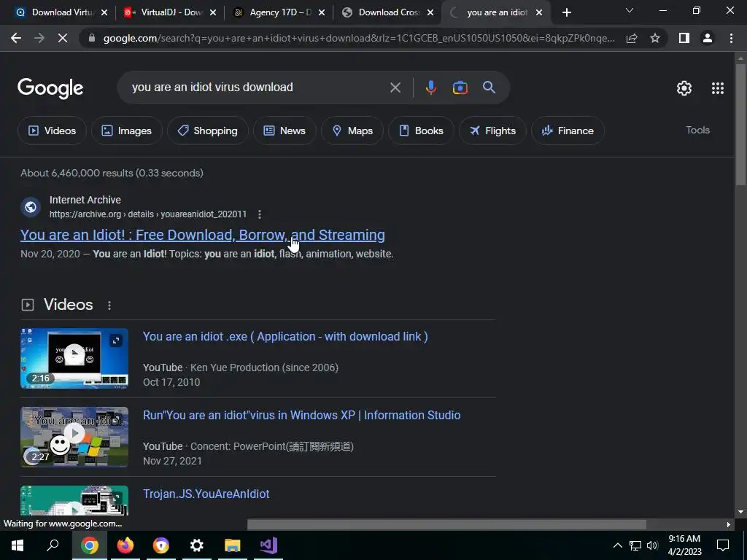The image size is (747, 560).
Task: Click the horizontal scrollbar thumb
Action: [446, 524]
